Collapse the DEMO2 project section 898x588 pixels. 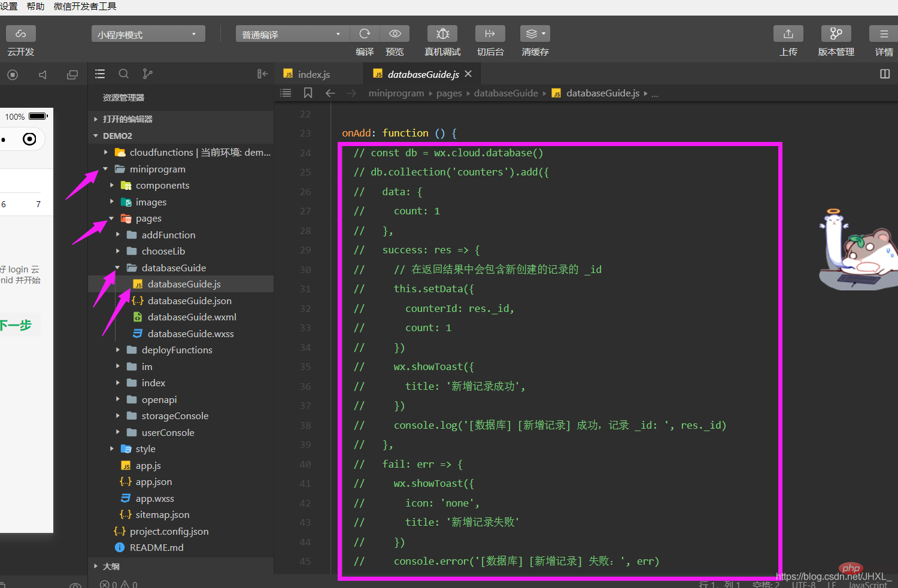point(181,136)
